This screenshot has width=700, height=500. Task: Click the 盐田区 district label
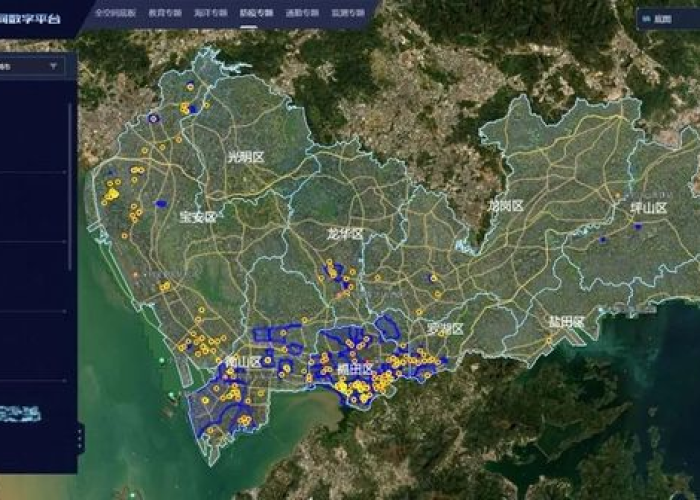[567, 322]
